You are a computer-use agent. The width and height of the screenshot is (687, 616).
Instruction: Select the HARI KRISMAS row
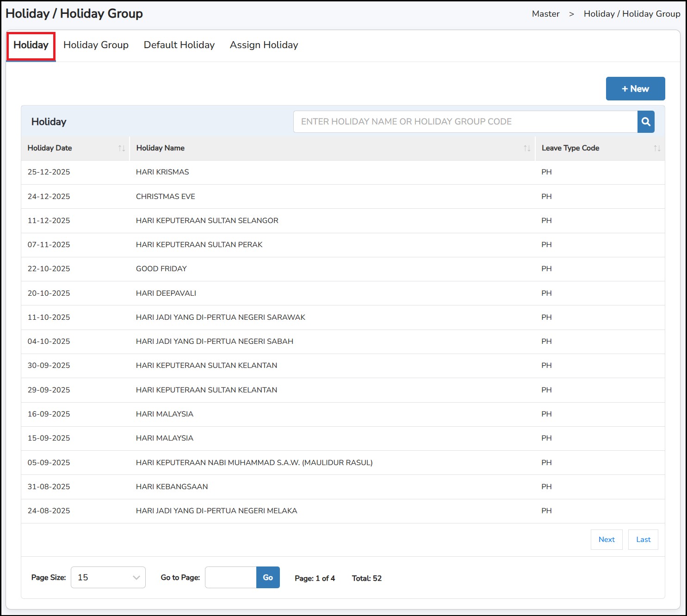coord(162,172)
